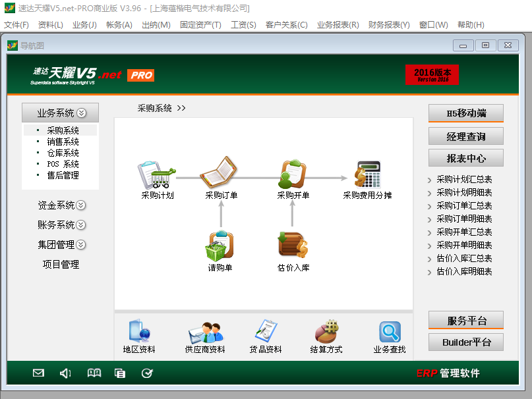Screen dimensions: 532x399
Task: Open the 工资(S) menu
Action: [243, 25]
